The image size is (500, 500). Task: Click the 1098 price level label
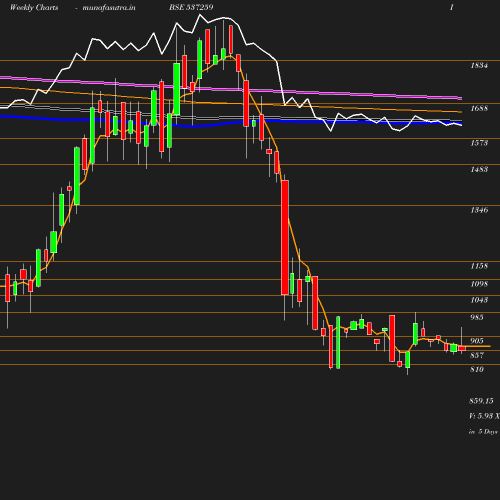479,284
